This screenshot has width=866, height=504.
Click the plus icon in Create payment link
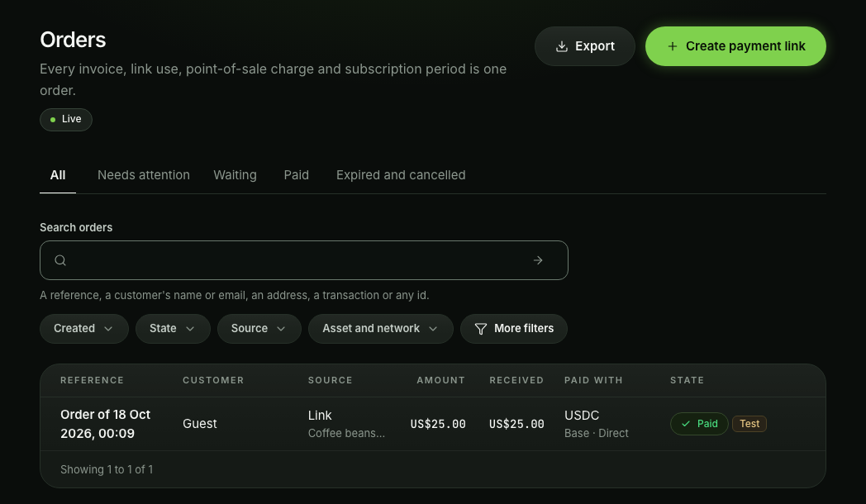pyautogui.click(x=672, y=46)
